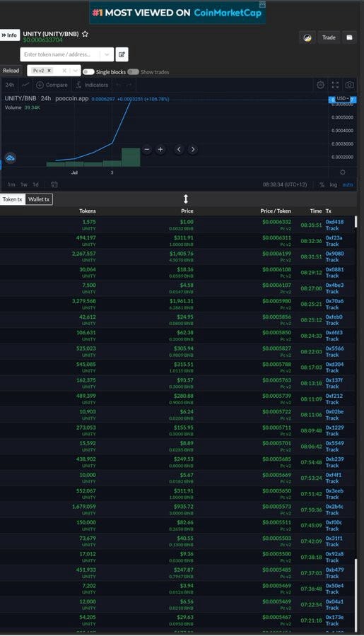Switch to Token tx tab

click(13, 199)
